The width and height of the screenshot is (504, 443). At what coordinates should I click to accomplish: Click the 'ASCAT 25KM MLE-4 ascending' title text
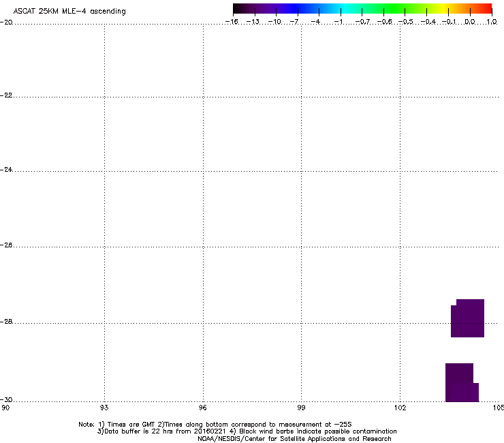69,12
